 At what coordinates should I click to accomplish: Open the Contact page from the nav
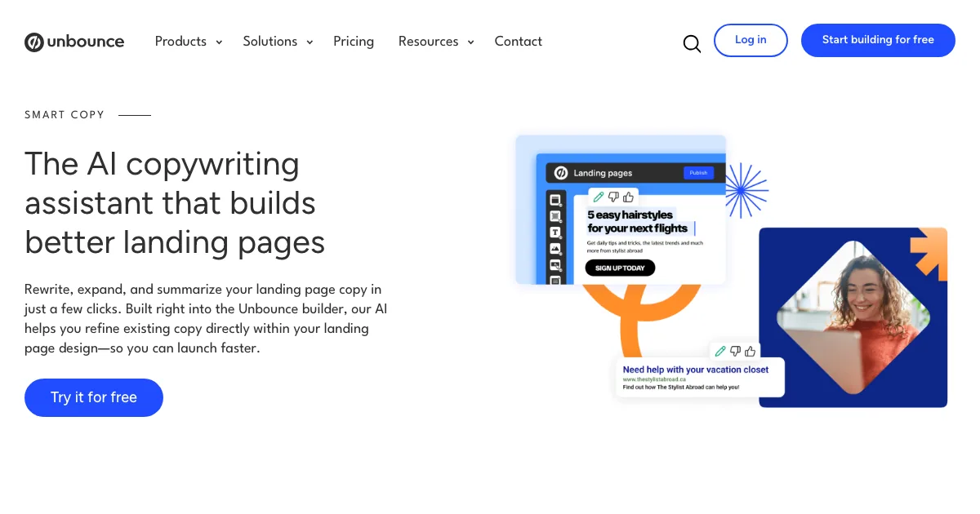[518, 42]
